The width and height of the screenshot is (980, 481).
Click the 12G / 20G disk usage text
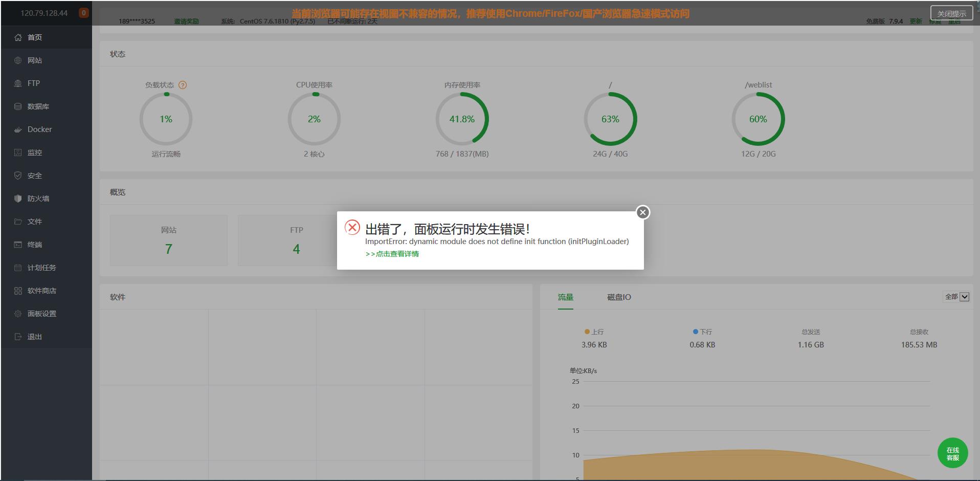click(x=758, y=154)
